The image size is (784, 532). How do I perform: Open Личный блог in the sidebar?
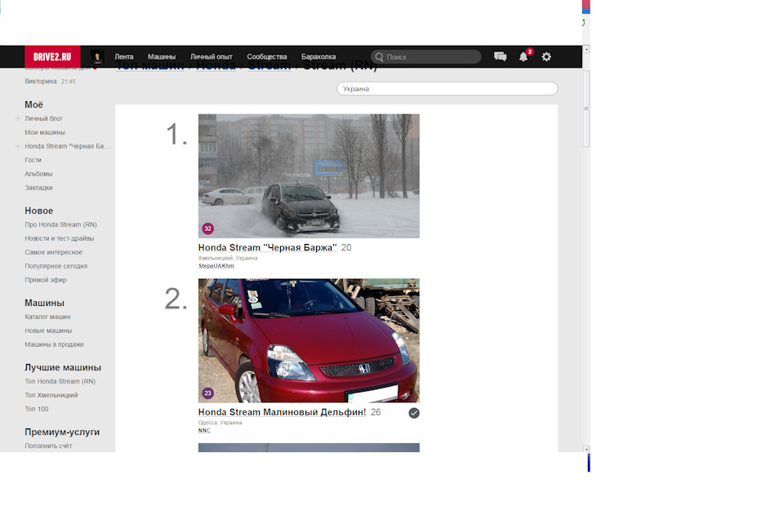tap(44, 118)
